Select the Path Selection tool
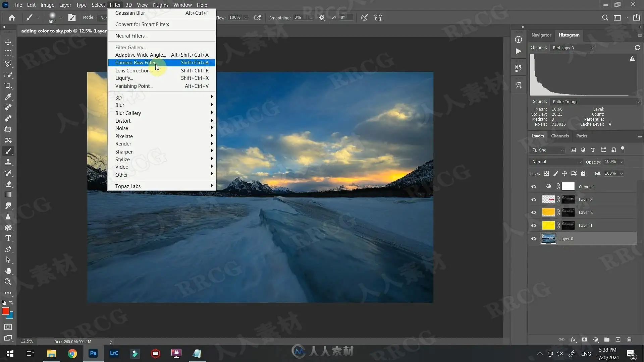This screenshot has width=644, height=362. click(8, 260)
